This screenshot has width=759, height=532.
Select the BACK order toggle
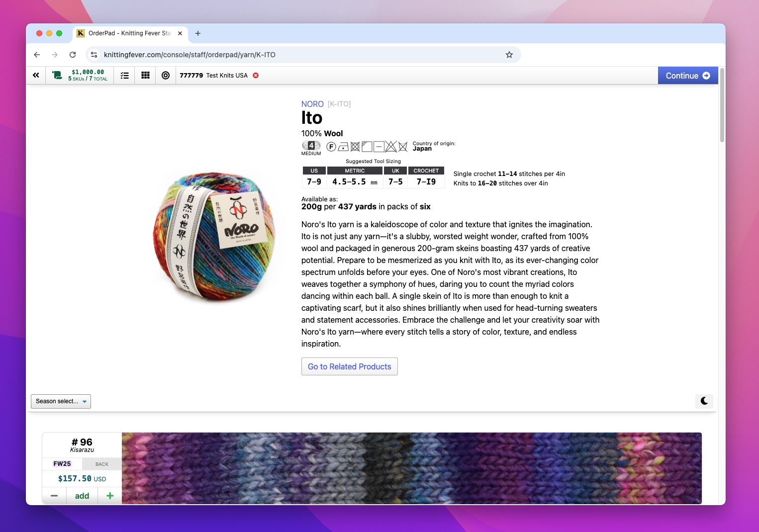click(102, 464)
